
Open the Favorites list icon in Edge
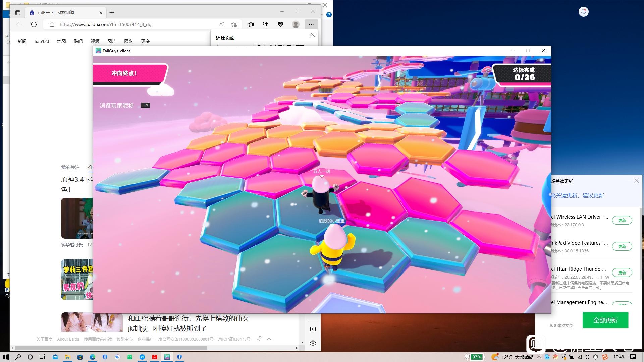[251, 24]
